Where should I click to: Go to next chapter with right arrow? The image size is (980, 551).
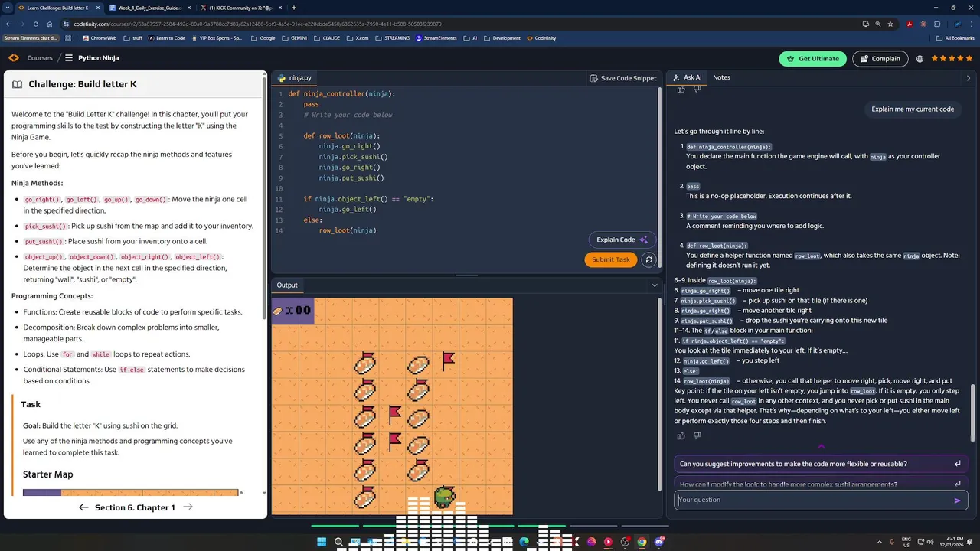[x=188, y=507]
